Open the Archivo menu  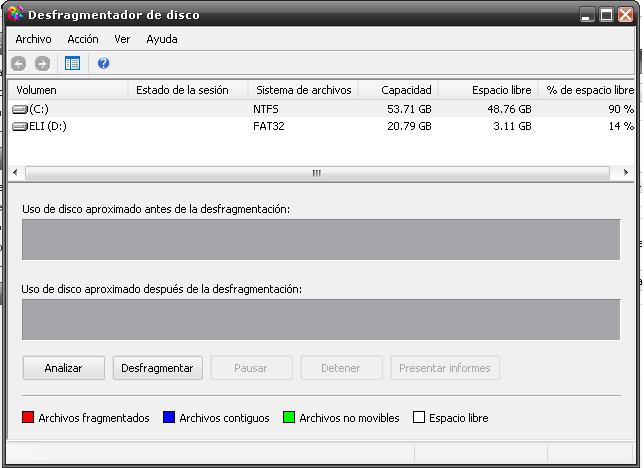[x=33, y=39]
